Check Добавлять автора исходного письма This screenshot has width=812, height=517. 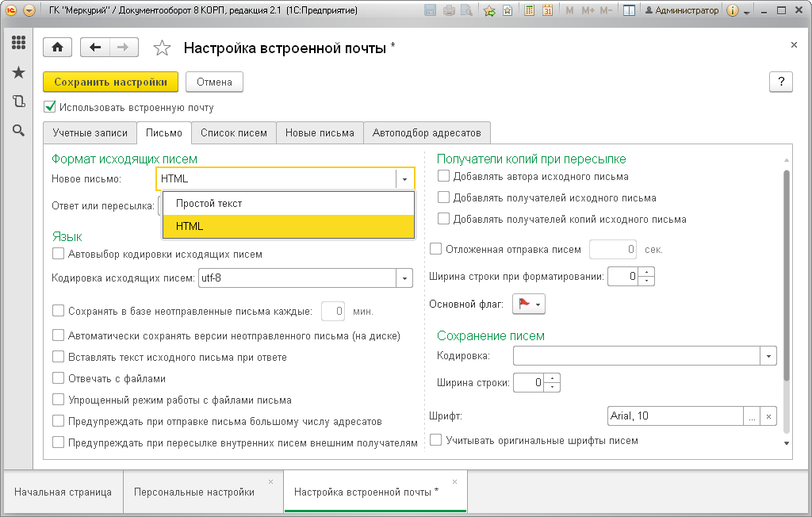pyautogui.click(x=443, y=175)
